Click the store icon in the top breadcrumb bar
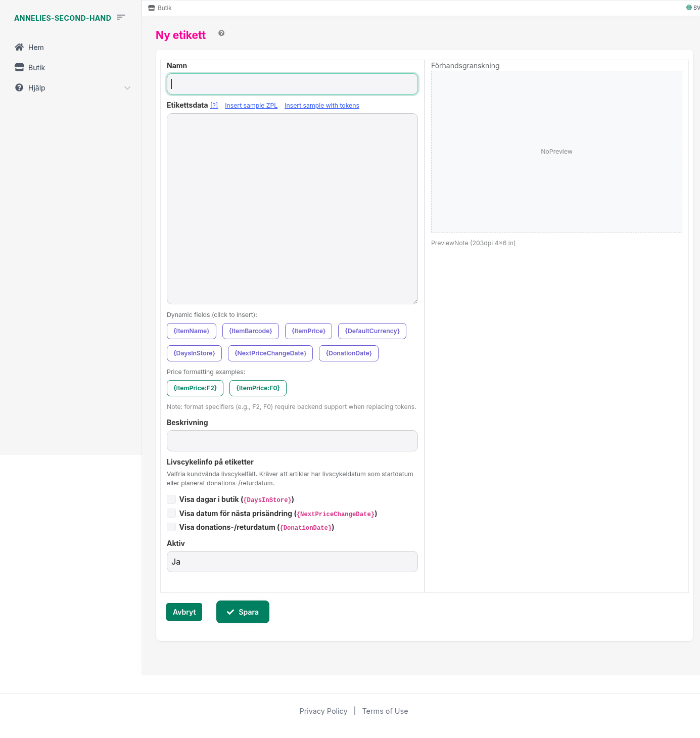The width and height of the screenshot is (700, 738). 151,8
